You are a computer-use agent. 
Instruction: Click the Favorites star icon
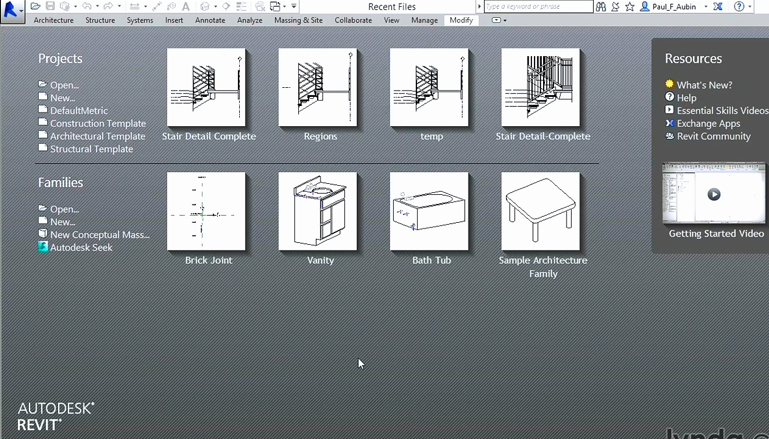click(x=630, y=7)
